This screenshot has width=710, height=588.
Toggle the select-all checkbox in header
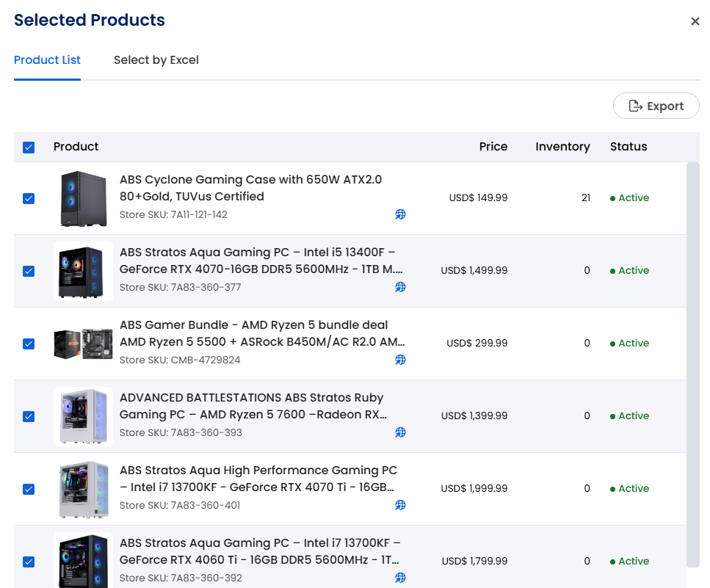pos(29,147)
